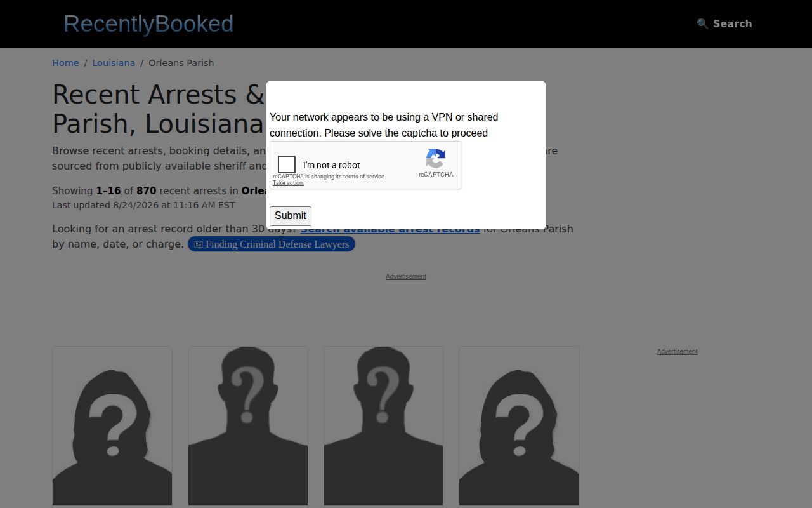Go to the Louisiana breadcrumb link
Viewport: 812px width, 508px height.
point(114,63)
